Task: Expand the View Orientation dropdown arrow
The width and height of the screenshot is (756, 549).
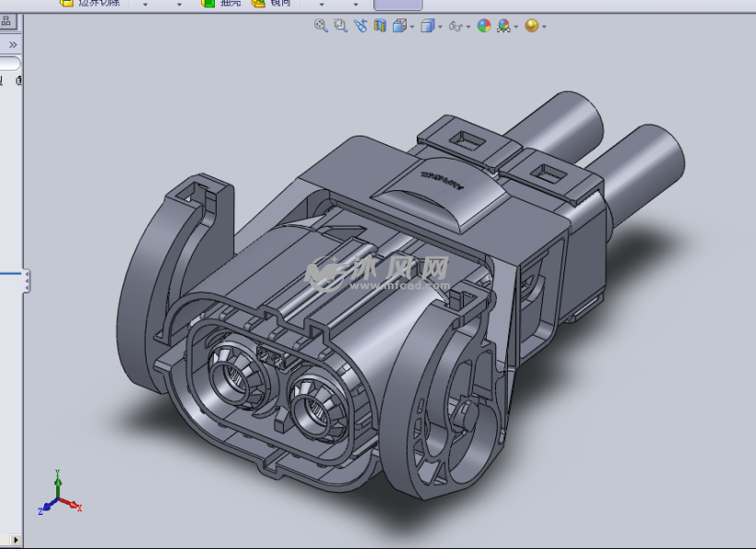Action: pos(412,27)
